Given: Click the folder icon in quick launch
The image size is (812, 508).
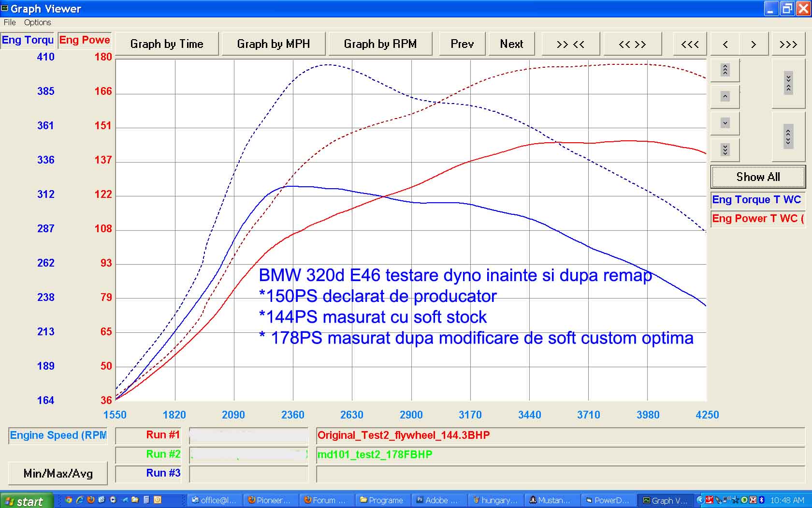Looking at the screenshot, I should tap(135, 500).
